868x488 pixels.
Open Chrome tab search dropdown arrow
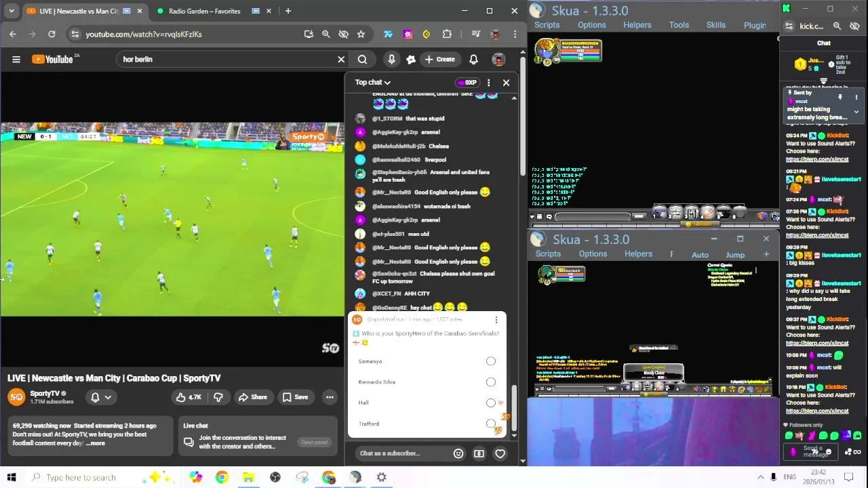(x=11, y=11)
